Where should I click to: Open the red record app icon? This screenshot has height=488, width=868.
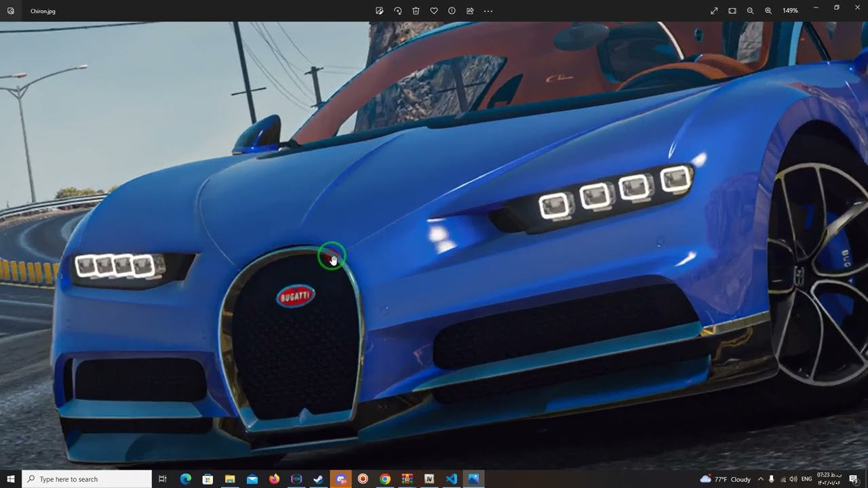click(363, 479)
